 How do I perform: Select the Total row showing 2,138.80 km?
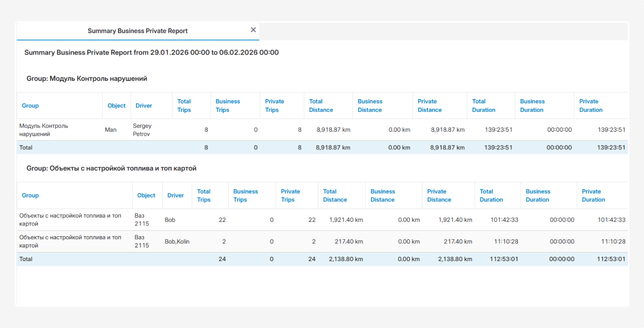322,259
